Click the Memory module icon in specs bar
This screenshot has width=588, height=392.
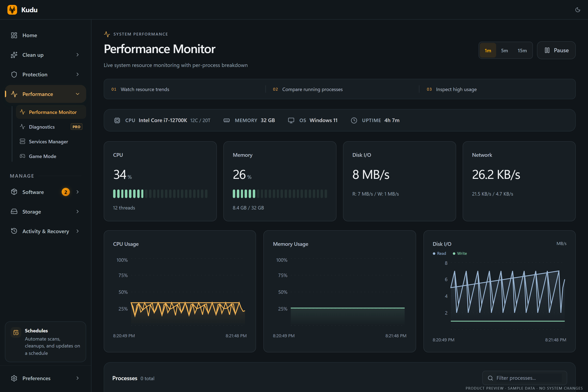coord(226,120)
